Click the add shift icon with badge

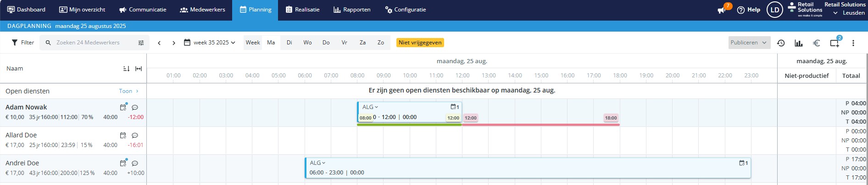(x=835, y=43)
